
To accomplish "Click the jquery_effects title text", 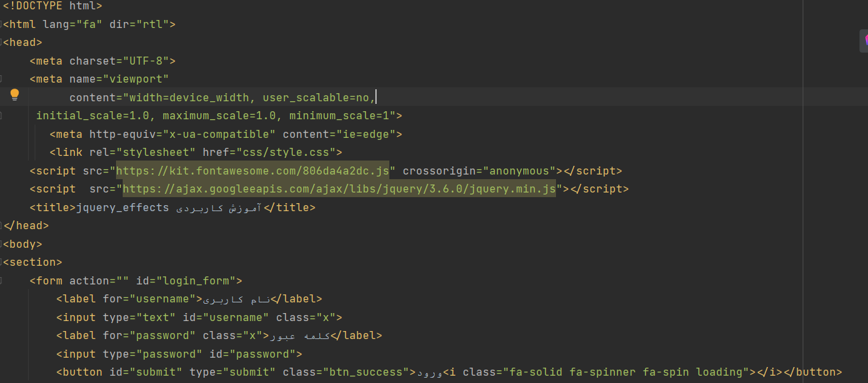I will coord(123,208).
